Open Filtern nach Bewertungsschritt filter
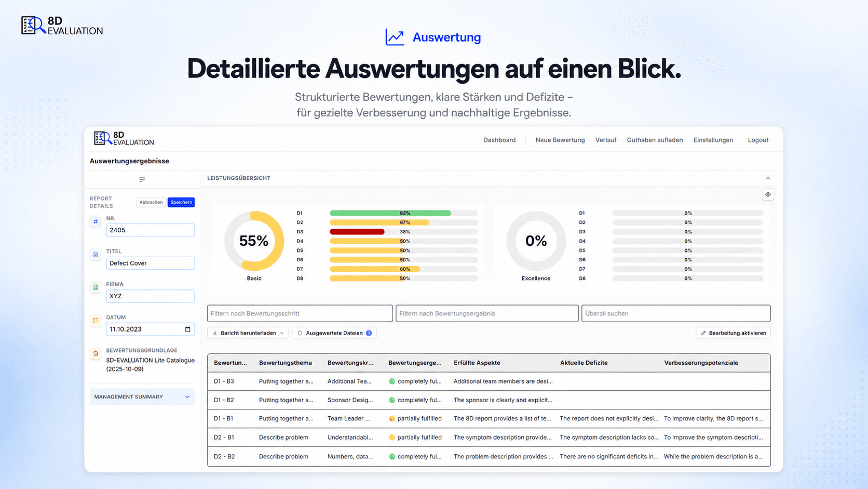868x489 pixels. 300,313
